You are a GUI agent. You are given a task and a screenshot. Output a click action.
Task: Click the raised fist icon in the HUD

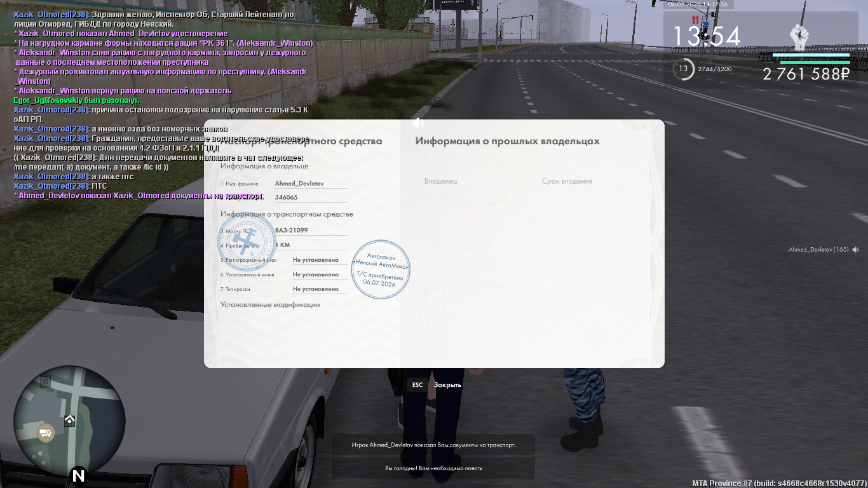pos(799,37)
